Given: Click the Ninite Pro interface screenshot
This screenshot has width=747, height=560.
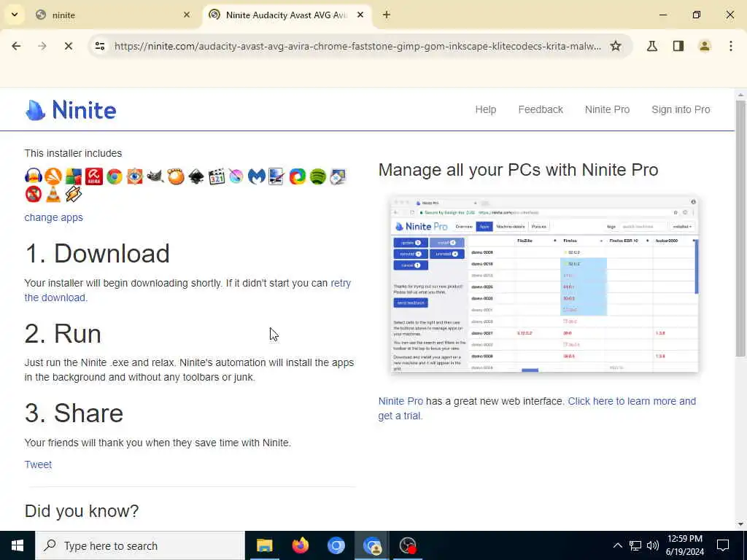Looking at the screenshot, I should click(x=544, y=284).
